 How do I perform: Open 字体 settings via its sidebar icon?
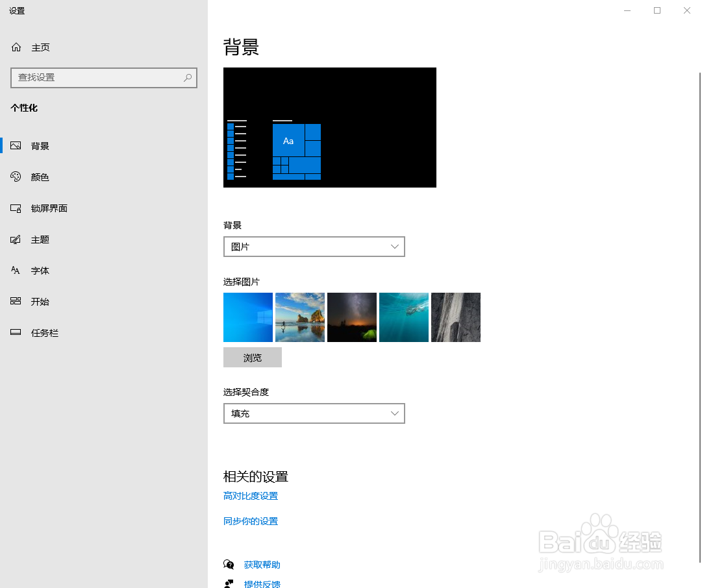tap(16, 271)
